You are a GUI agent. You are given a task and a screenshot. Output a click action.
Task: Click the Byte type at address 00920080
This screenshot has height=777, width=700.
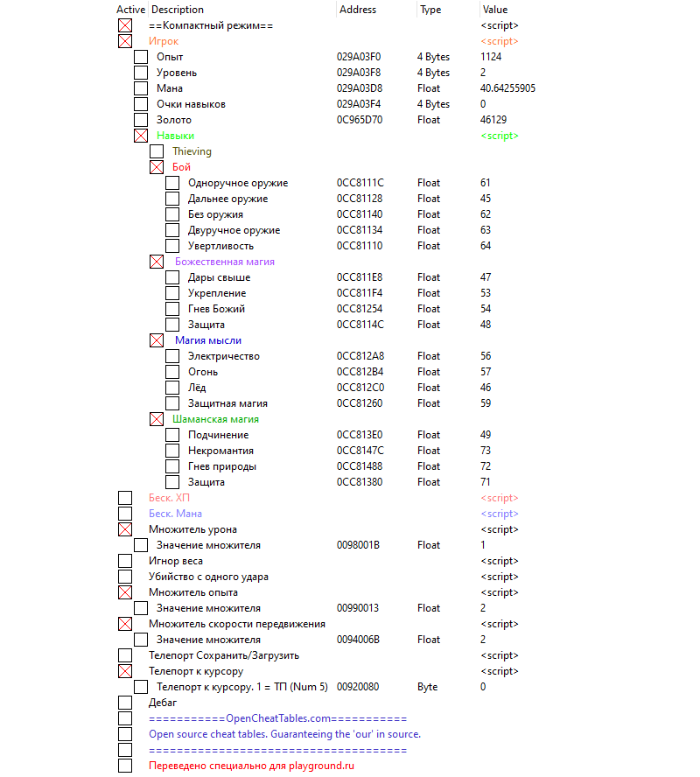point(428,687)
